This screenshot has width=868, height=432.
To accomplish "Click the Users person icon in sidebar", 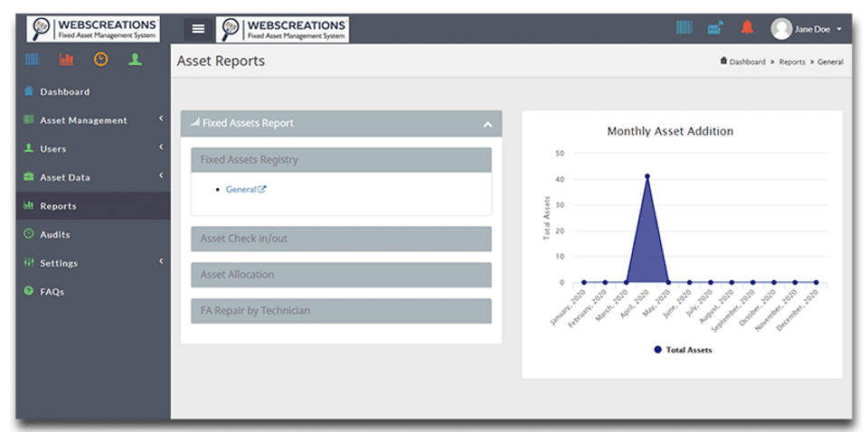I will click(x=29, y=148).
